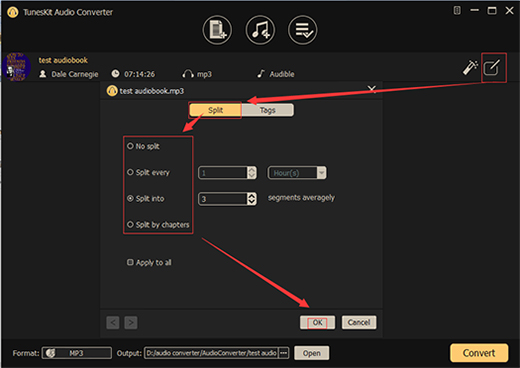Enable the Apply to all checkbox
The width and height of the screenshot is (520, 368).
coord(130,262)
